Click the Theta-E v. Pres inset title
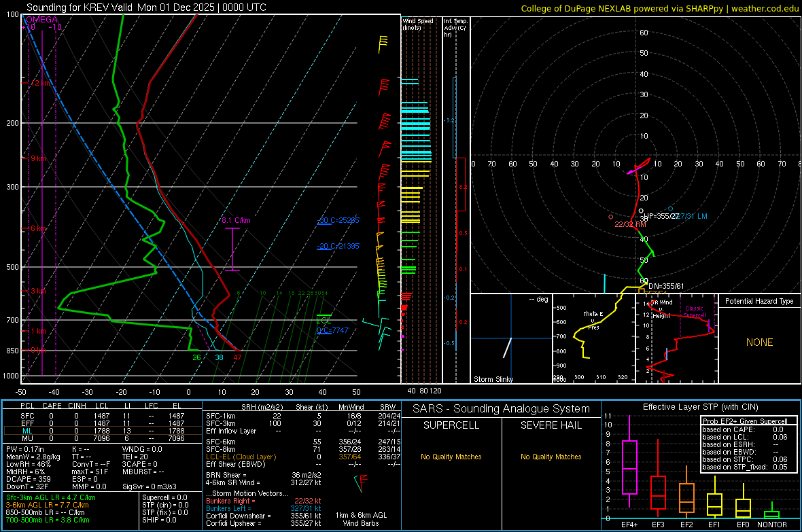Screen dimensions: 802x532 (593, 320)
